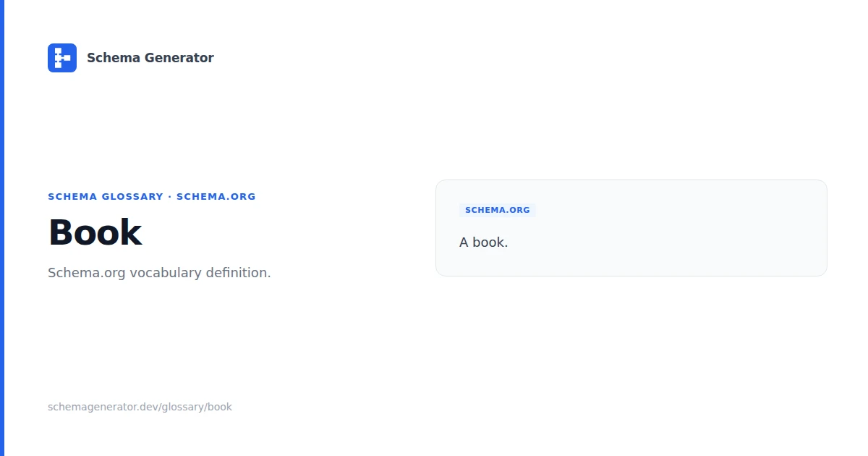Select the SCHEMA GLOSSARY breadcrumb label
Screen dimensions: 868x456
pos(106,196)
